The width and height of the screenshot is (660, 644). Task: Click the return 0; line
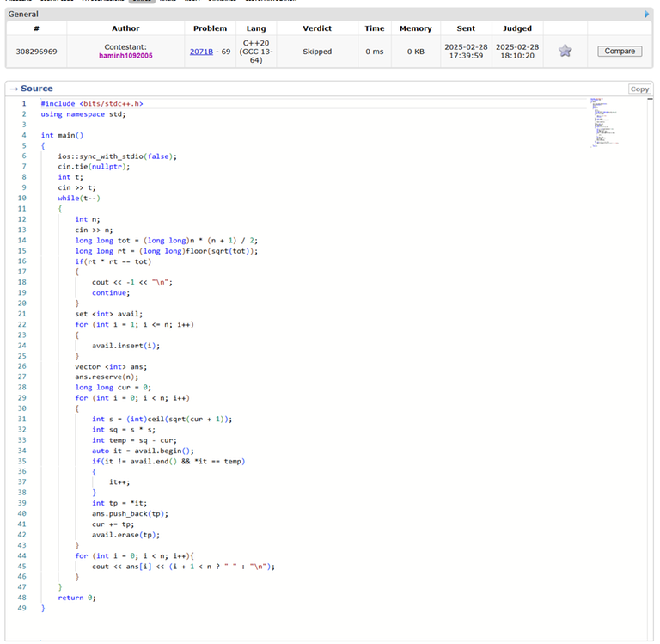(x=76, y=597)
